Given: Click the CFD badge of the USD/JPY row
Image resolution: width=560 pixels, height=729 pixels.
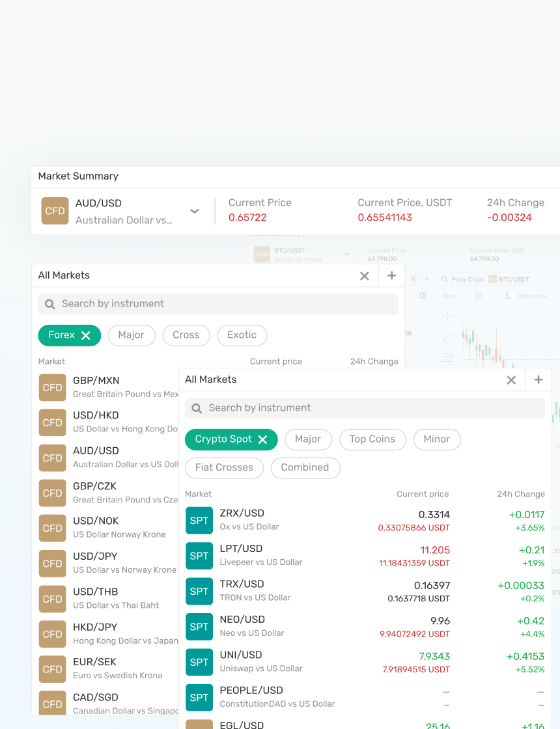Looking at the screenshot, I should (x=52, y=564).
